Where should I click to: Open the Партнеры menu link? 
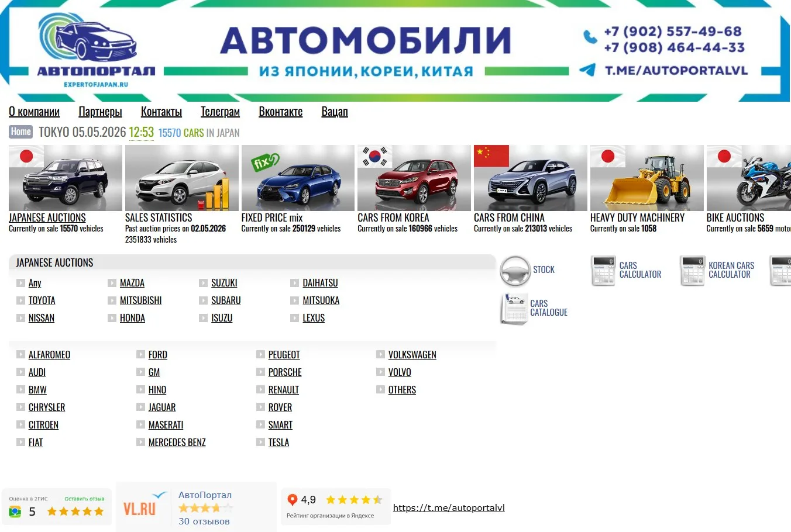click(x=100, y=112)
